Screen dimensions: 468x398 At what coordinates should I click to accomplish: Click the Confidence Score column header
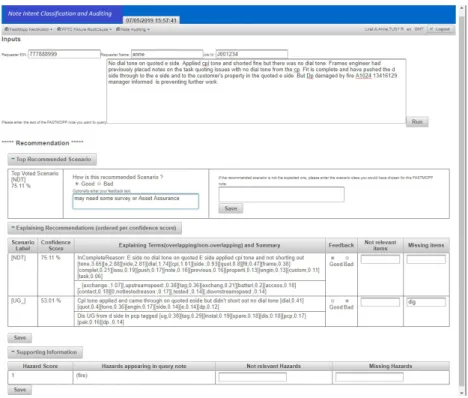(56, 245)
